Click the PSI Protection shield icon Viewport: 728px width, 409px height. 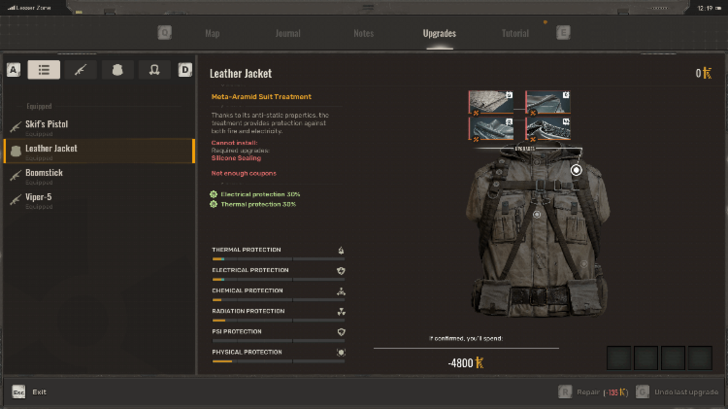(341, 332)
